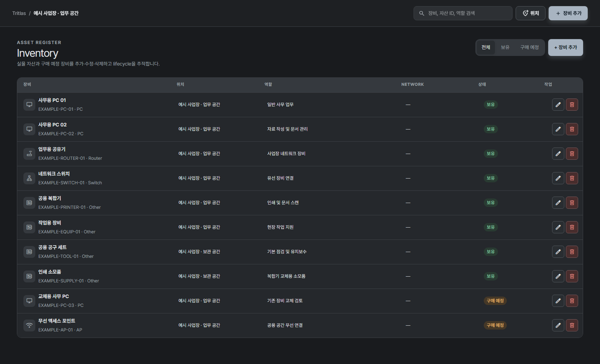Edit the 사무용 PC 01 row
Image resolution: width=600 pixels, height=364 pixels.
[558, 105]
